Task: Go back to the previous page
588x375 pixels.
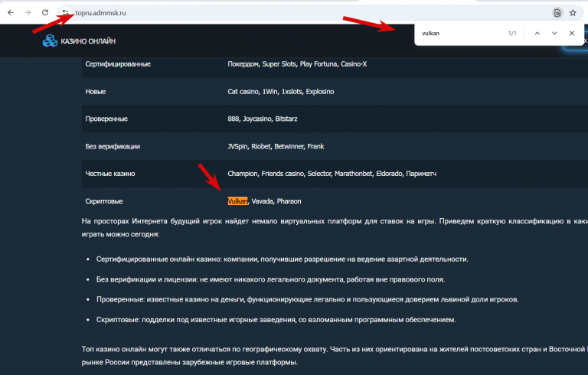Action: [11, 13]
